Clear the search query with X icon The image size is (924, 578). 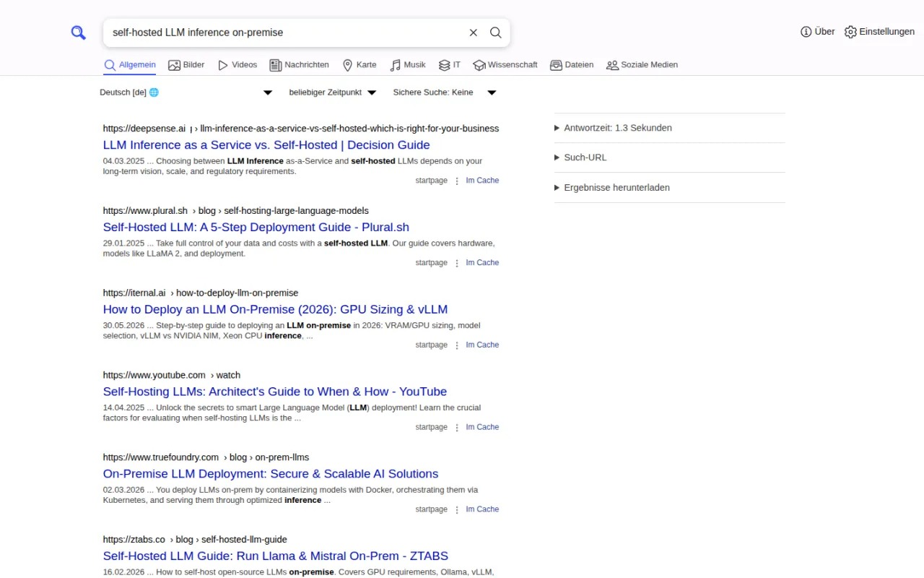tap(474, 33)
